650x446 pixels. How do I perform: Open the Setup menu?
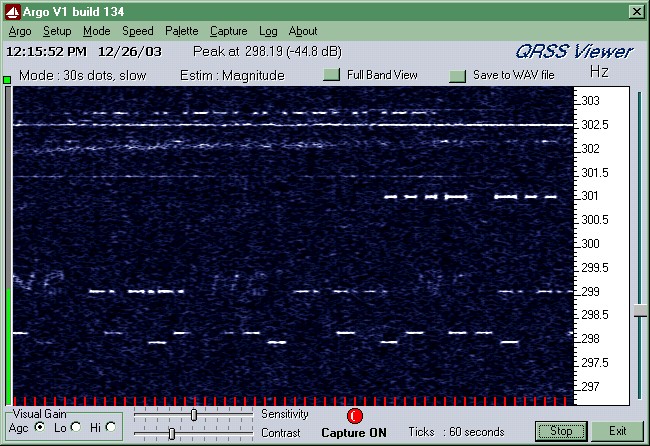click(57, 31)
